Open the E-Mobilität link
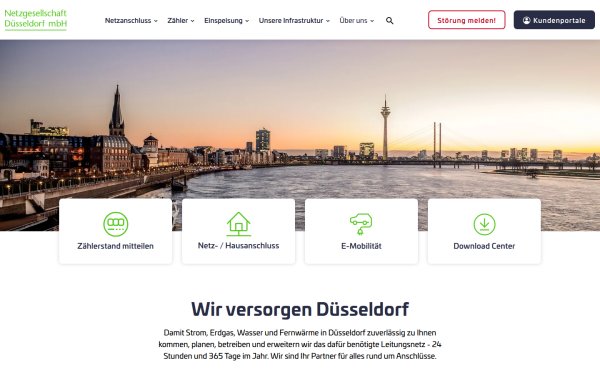This screenshot has height=375, width=600. point(361,246)
